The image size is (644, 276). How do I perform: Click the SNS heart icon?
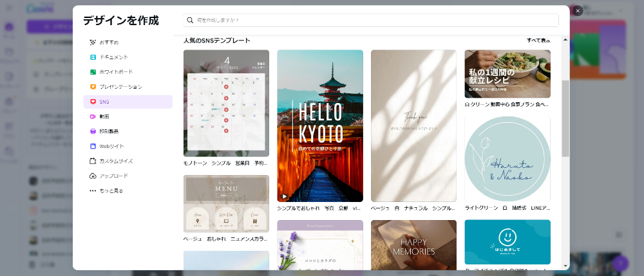click(x=93, y=102)
